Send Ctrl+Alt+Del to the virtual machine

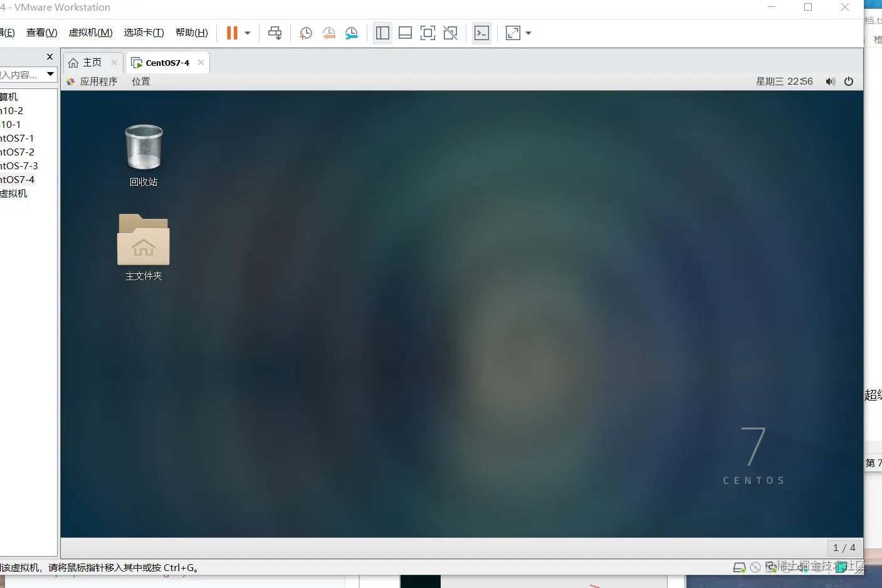click(x=275, y=33)
